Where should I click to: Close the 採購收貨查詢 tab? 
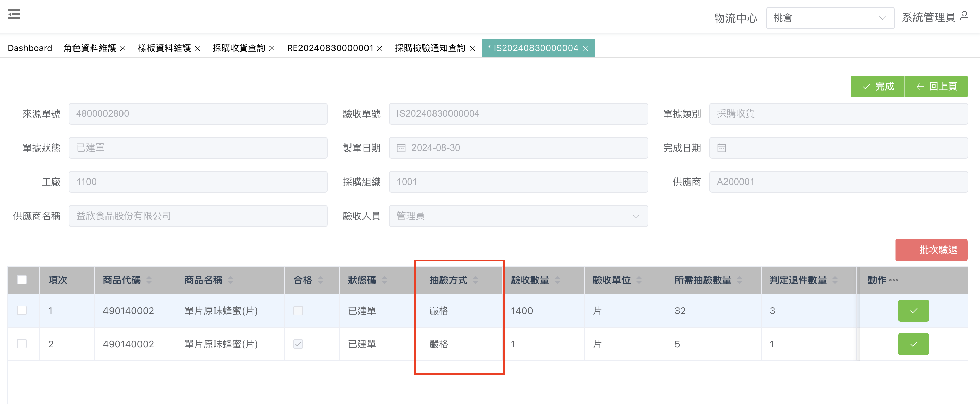click(x=272, y=48)
